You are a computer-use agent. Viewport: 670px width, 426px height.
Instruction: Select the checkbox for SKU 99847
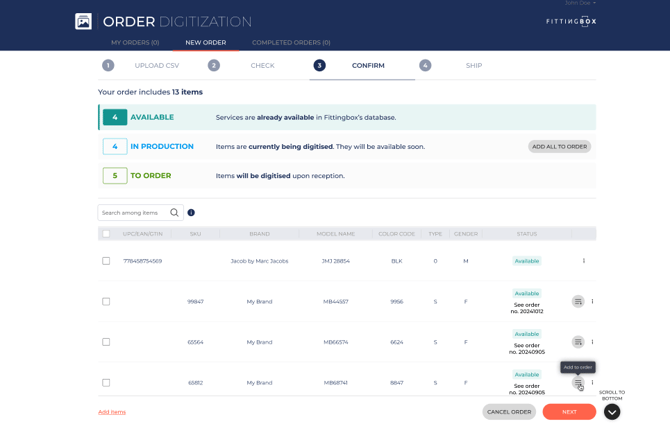(106, 301)
